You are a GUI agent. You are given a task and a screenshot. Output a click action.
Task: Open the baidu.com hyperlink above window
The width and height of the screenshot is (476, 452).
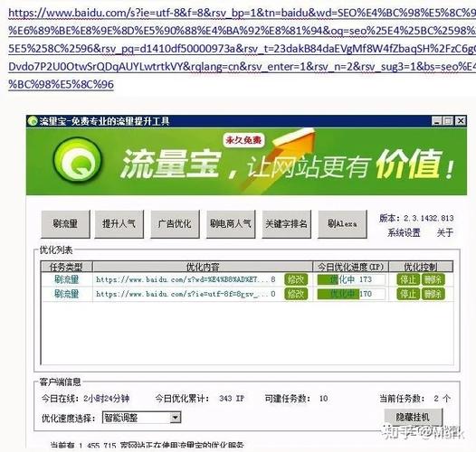[x=243, y=49]
